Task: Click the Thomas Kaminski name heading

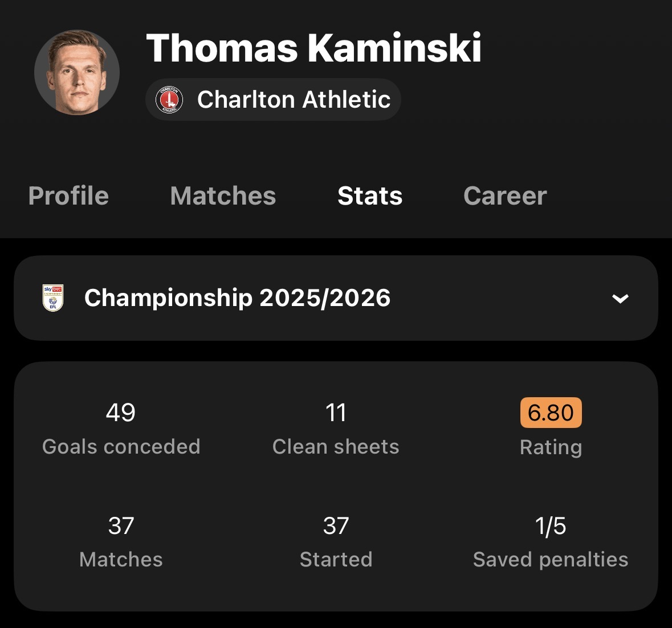Action: pos(313,48)
